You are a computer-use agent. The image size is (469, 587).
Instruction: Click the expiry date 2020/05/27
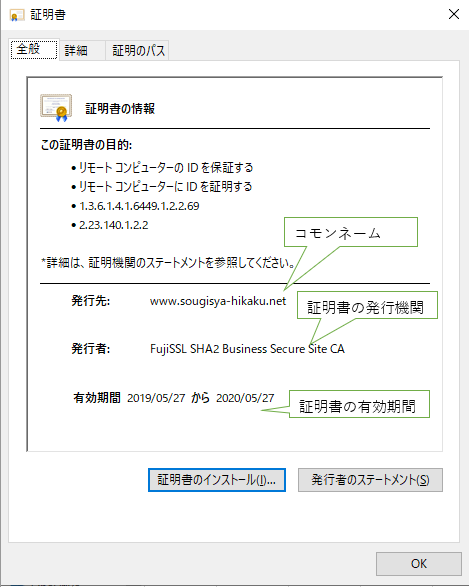(245, 398)
